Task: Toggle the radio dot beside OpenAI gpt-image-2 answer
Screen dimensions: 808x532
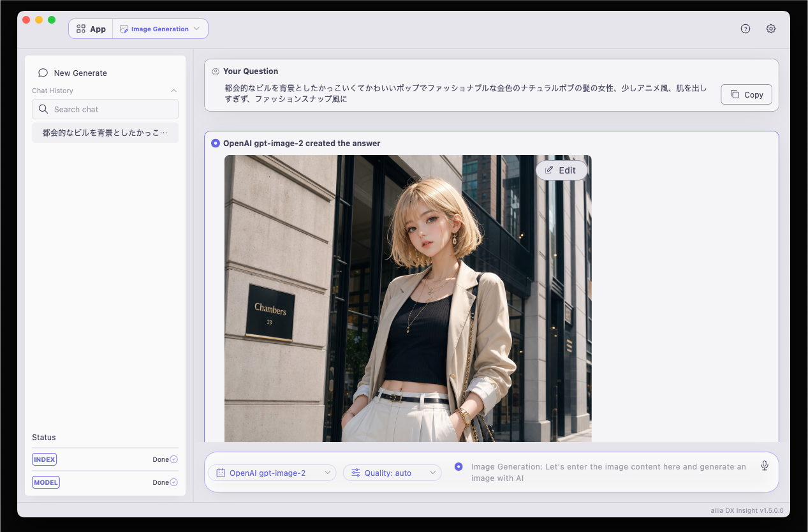Action: (215, 144)
